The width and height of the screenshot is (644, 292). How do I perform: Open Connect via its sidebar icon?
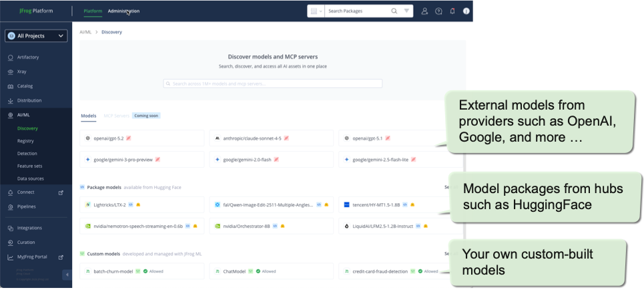pos(11,192)
